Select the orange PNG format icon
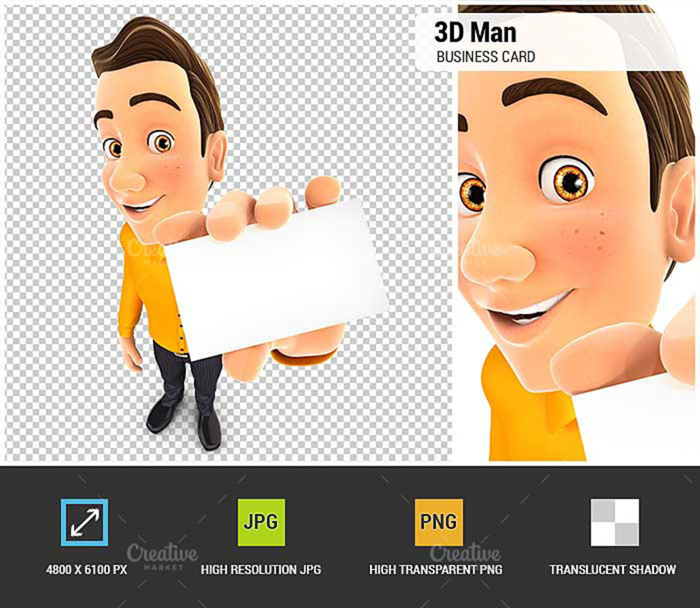The image size is (700, 608). 438,522
